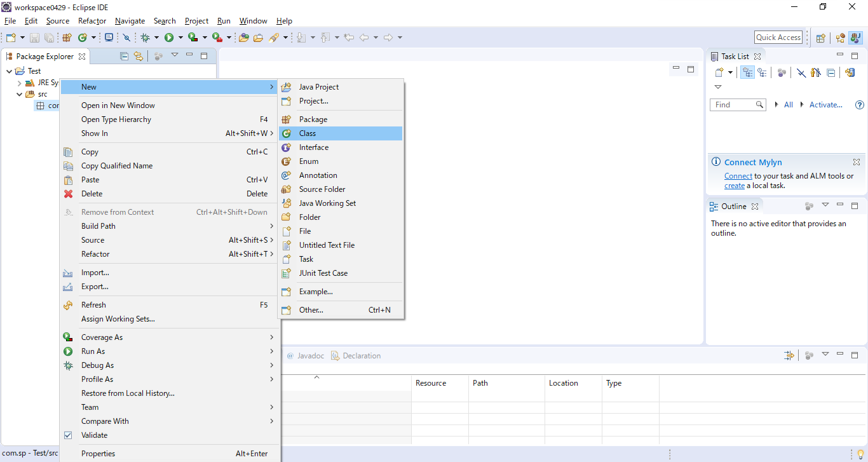Select Package in the New submenu
Image resolution: width=868 pixels, height=462 pixels.
[x=341, y=119]
